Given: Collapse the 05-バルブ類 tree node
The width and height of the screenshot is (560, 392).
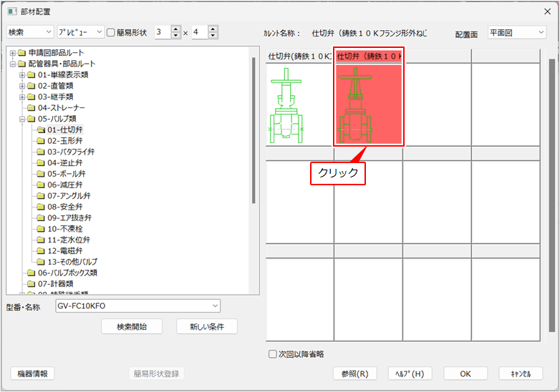Looking at the screenshot, I should pos(22,119).
